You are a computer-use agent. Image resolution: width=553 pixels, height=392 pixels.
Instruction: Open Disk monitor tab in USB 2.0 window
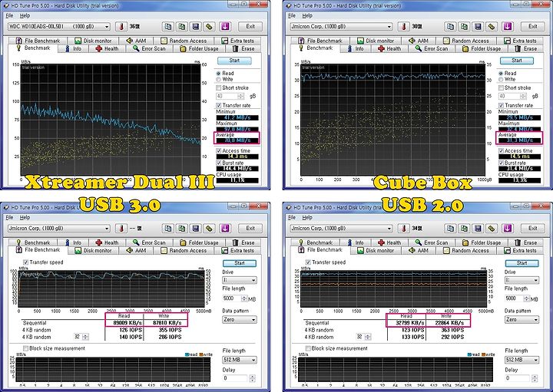coord(376,251)
